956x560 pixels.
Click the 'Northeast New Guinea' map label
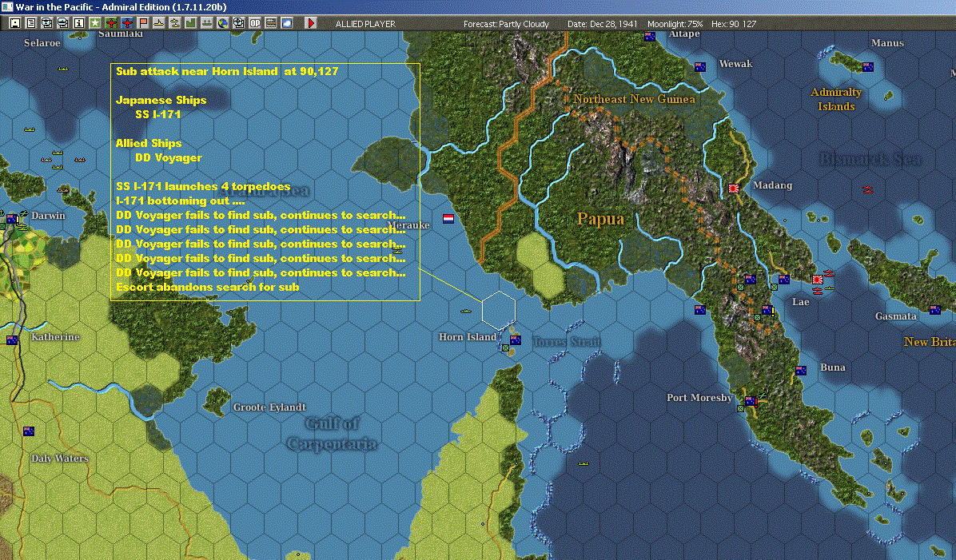click(x=634, y=99)
